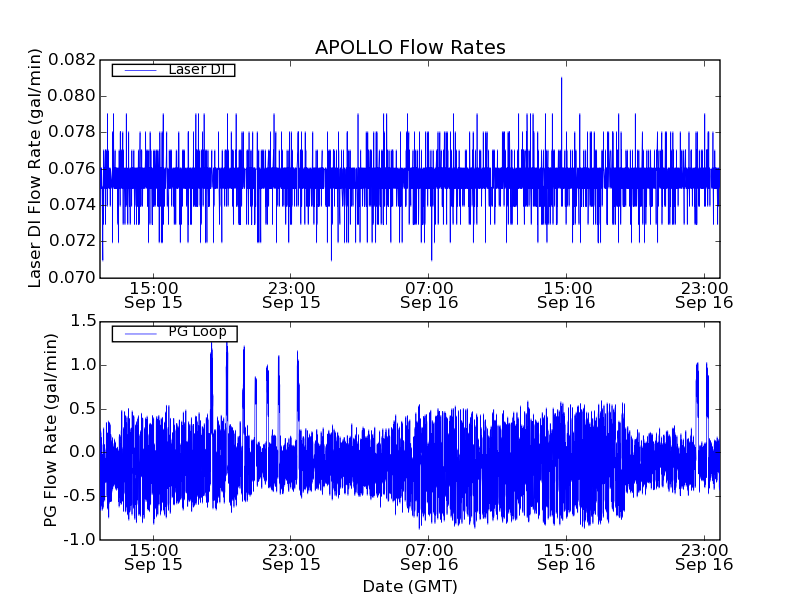This screenshot has width=800, height=600.
Task: Click the Date (GMT) x-axis label
Action: pos(410,586)
